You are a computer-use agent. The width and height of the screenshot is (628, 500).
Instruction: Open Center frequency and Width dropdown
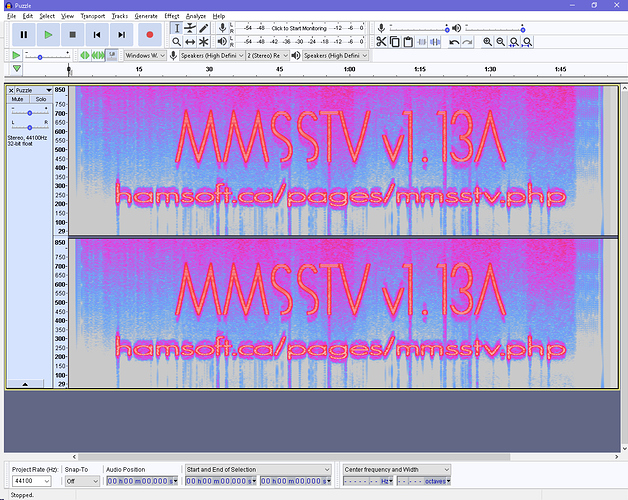(x=397, y=469)
